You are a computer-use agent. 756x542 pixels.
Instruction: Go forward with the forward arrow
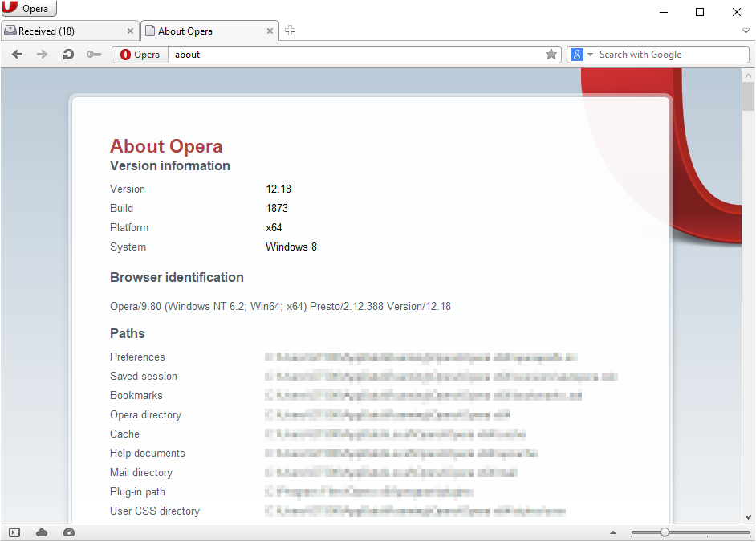tap(43, 55)
